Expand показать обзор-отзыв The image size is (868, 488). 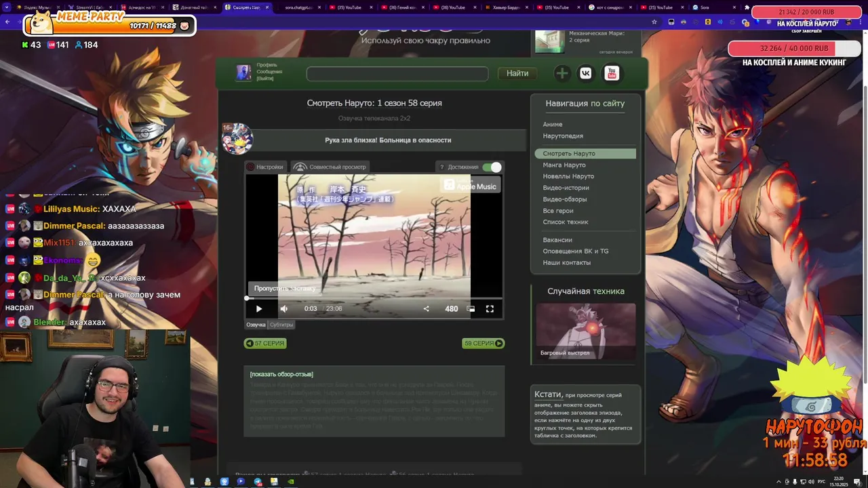tap(281, 374)
